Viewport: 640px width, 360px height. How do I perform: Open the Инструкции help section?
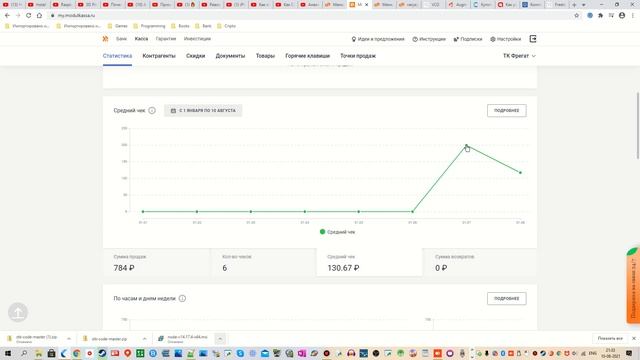pos(429,39)
